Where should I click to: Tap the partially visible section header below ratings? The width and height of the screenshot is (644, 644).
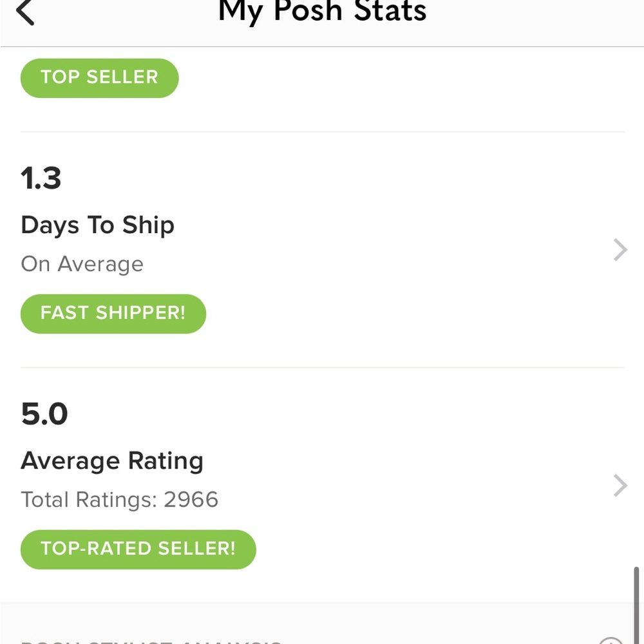tap(151, 641)
